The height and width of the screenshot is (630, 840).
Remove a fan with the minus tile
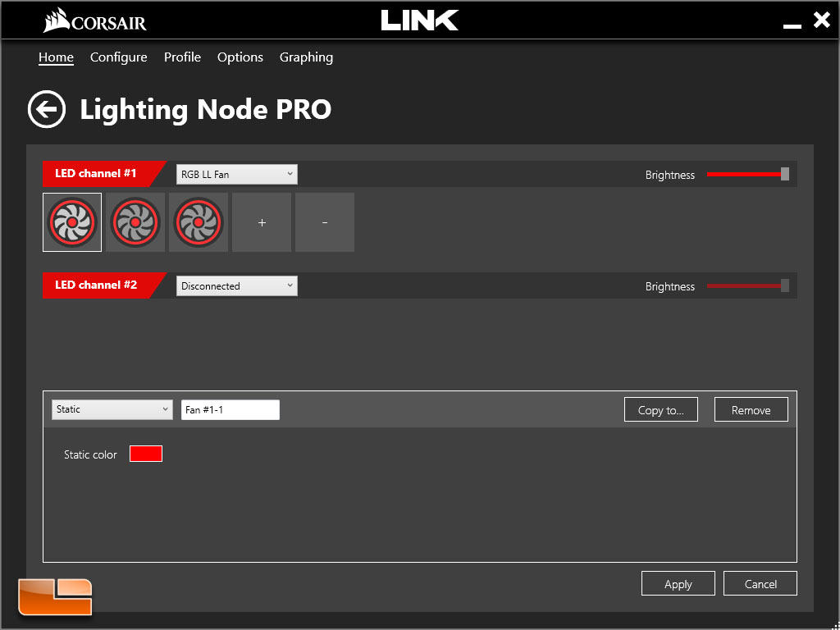point(325,222)
